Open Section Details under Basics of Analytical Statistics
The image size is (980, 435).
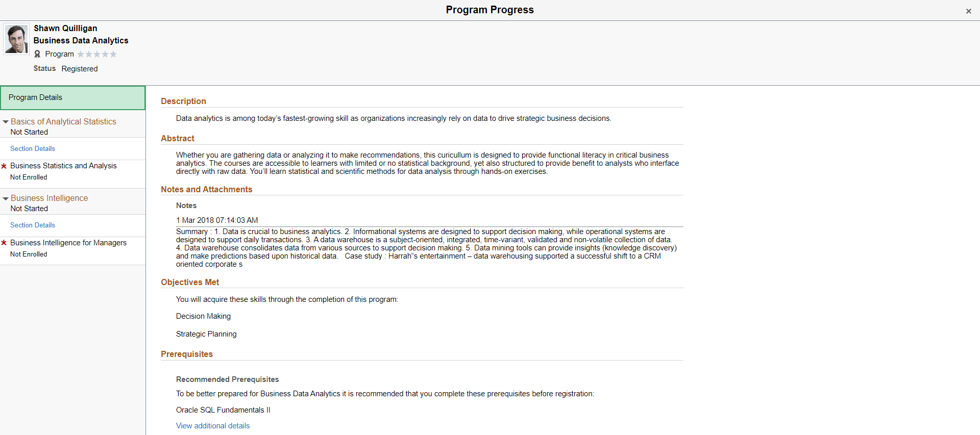pyautogui.click(x=32, y=148)
